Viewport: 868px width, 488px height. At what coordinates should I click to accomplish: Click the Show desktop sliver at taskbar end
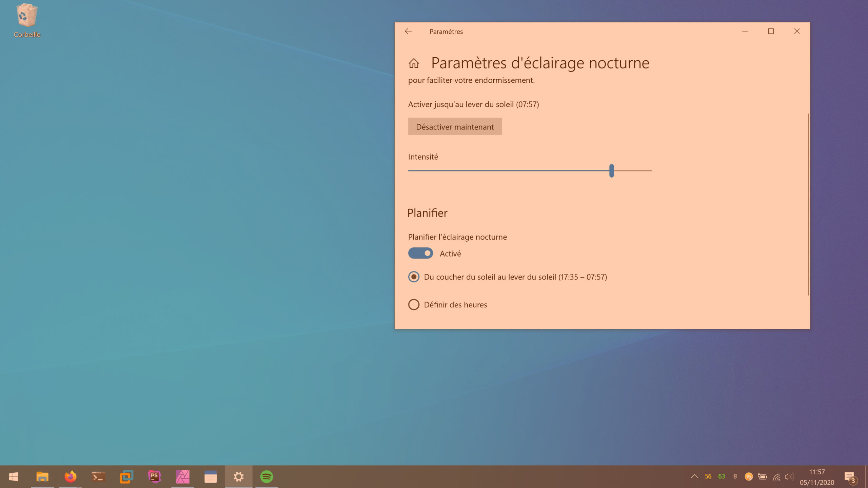(x=866, y=477)
